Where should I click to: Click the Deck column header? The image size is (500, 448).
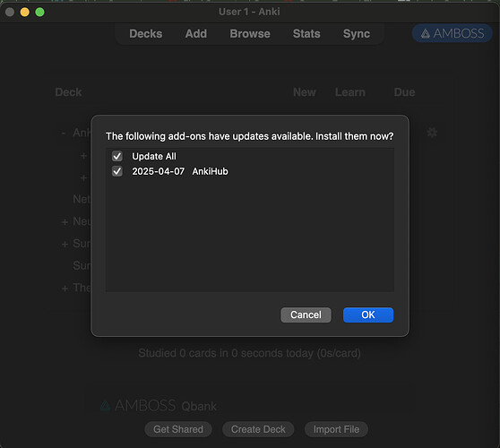[68, 92]
